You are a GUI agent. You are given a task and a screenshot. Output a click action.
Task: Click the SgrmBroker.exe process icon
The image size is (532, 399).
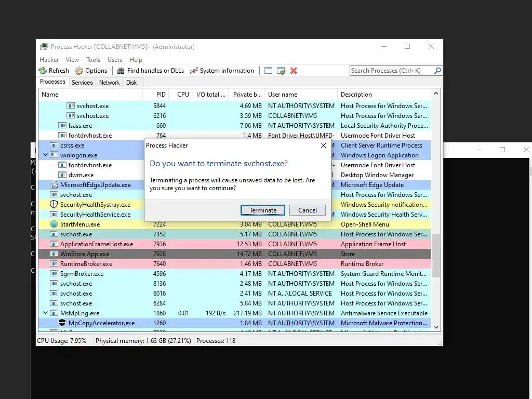[x=54, y=273]
